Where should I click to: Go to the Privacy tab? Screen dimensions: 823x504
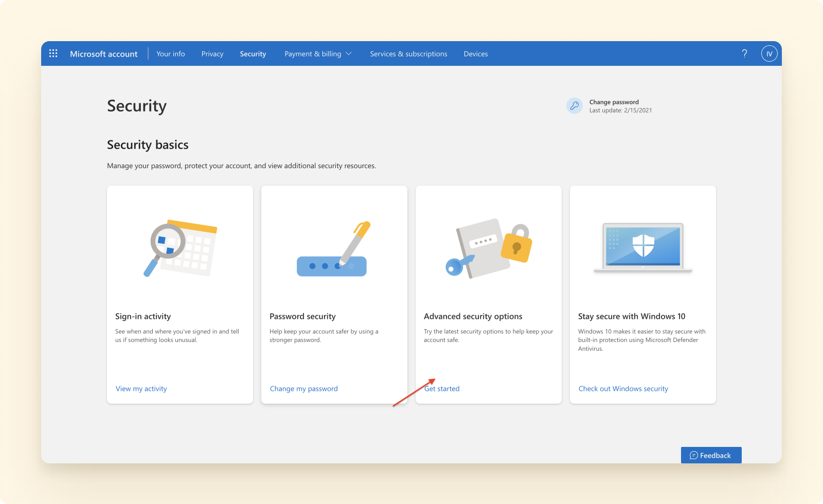coord(212,53)
